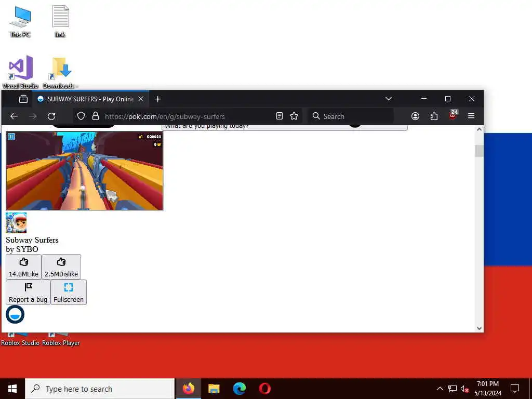Click the Subway Surfers title text
Screen dimensions: 532x399
[32, 240]
